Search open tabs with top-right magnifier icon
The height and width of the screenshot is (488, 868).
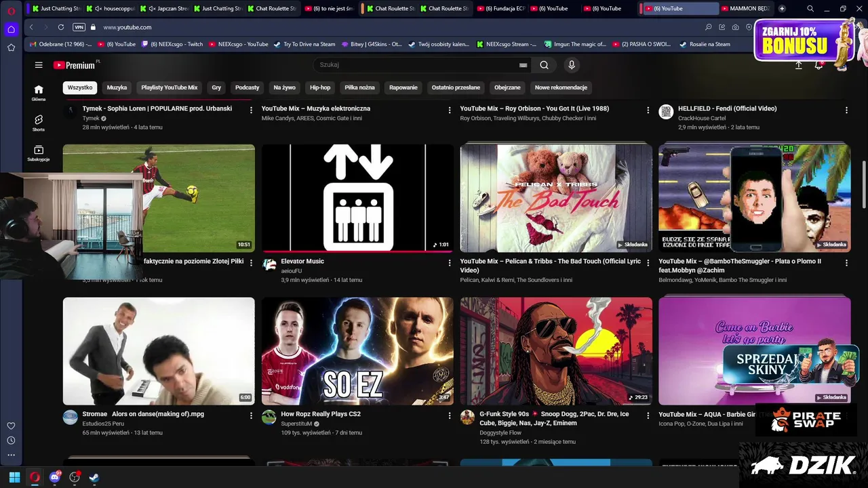click(810, 9)
